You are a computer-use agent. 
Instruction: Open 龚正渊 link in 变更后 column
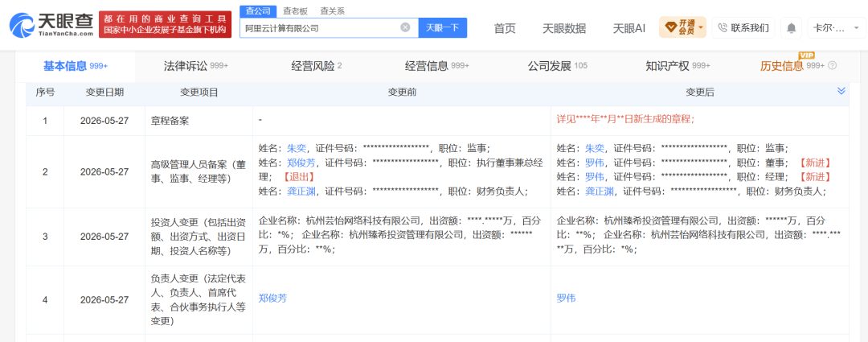click(x=600, y=192)
